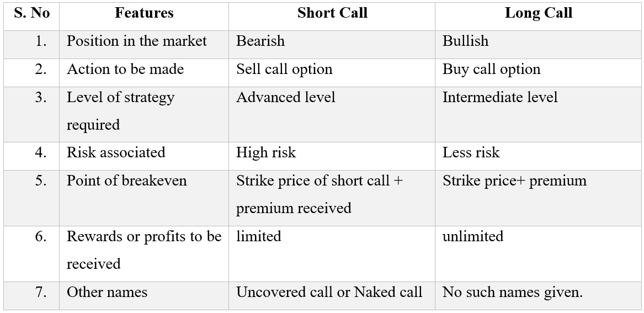Click the 'Bearish' cell
The height and width of the screenshot is (313, 644).
click(x=260, y=41)
